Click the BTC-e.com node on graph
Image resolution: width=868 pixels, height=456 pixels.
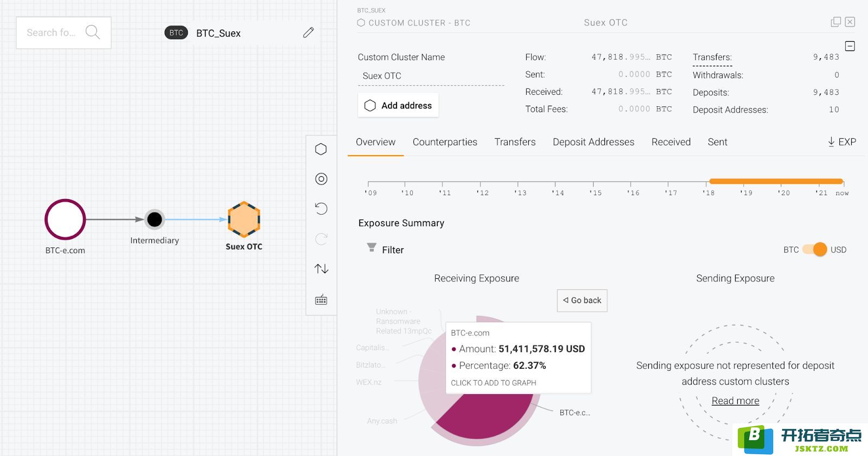pyautogui.click(x=65, y=219)
